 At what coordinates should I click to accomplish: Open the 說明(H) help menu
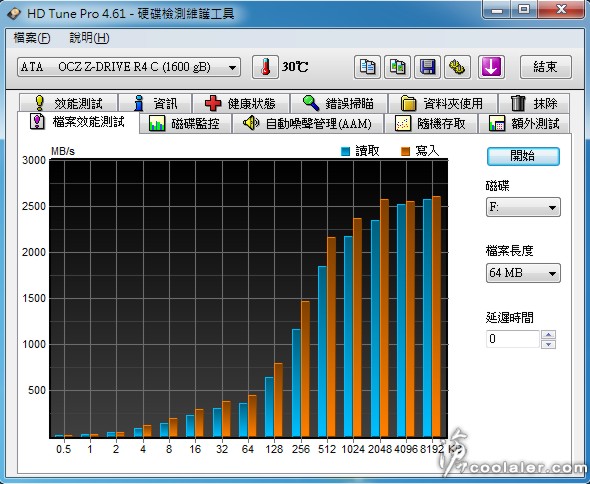[x=90, y=38]
